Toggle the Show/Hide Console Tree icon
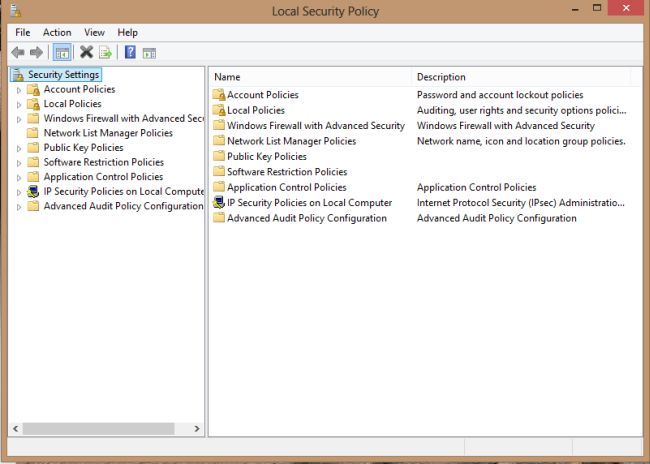The height and width of the screenshot is (464, 650). [62, 53]
